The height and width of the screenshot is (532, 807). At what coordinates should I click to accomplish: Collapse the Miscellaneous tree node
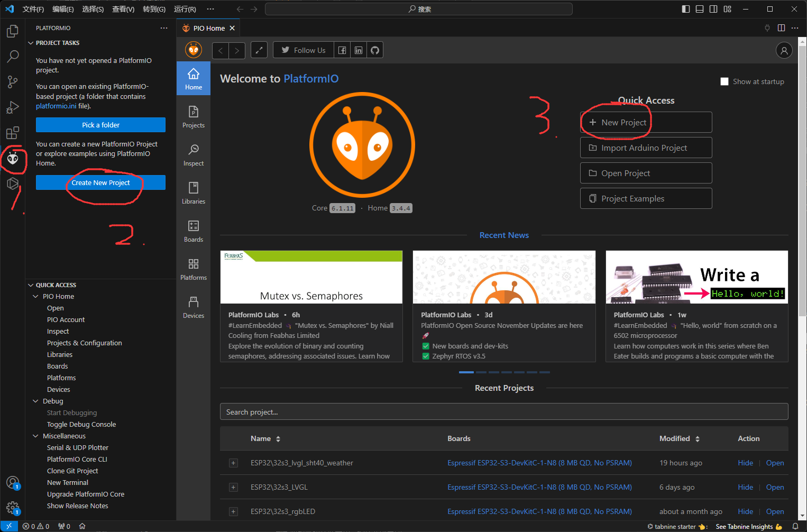(x=36, y=436)
